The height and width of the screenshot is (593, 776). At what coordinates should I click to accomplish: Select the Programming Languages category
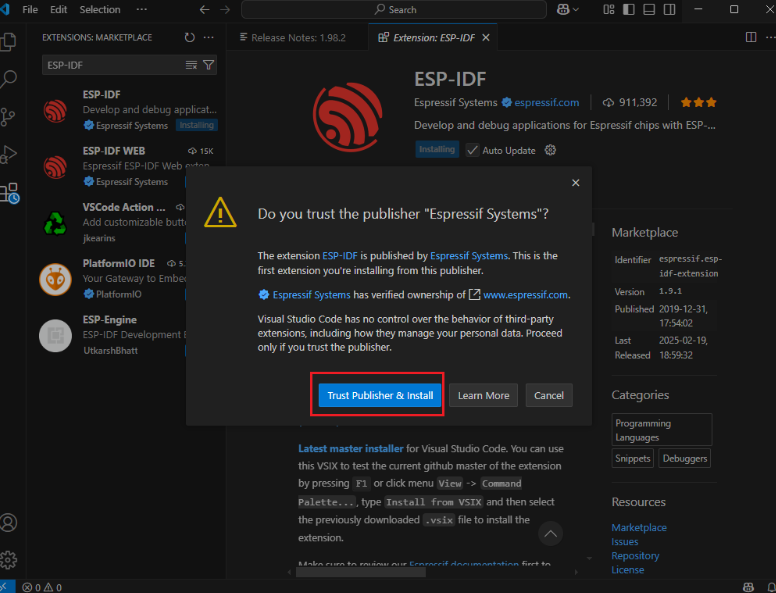pyautogui.click(x=662, y=430)
